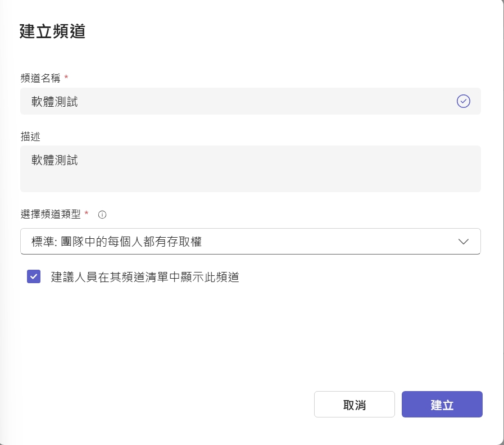Click the checkmark icon in the channel name field
Viewport: 504px width, 445px height.
tap(463, 101)
